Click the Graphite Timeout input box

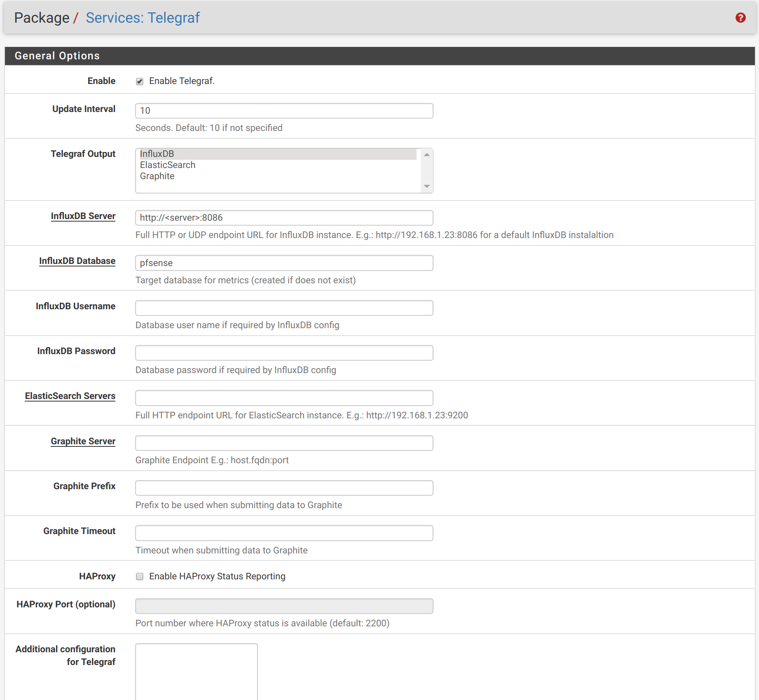pos(284,533)
